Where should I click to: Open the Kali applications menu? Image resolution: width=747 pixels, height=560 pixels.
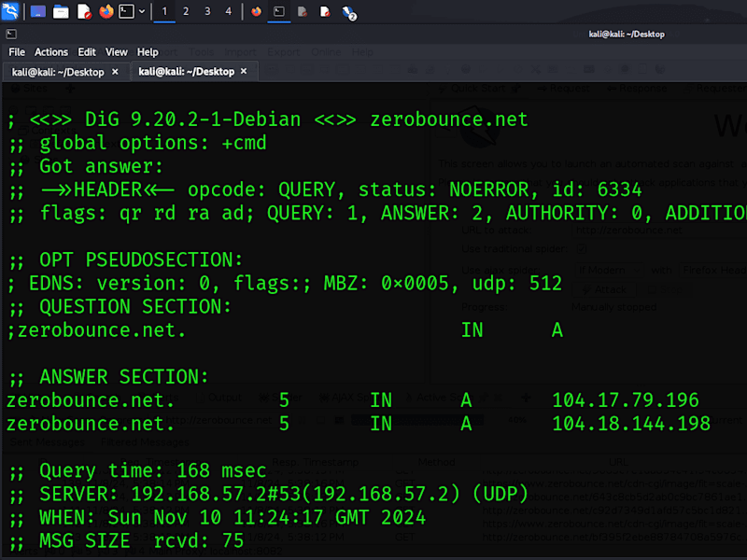[x=10, y=11]
